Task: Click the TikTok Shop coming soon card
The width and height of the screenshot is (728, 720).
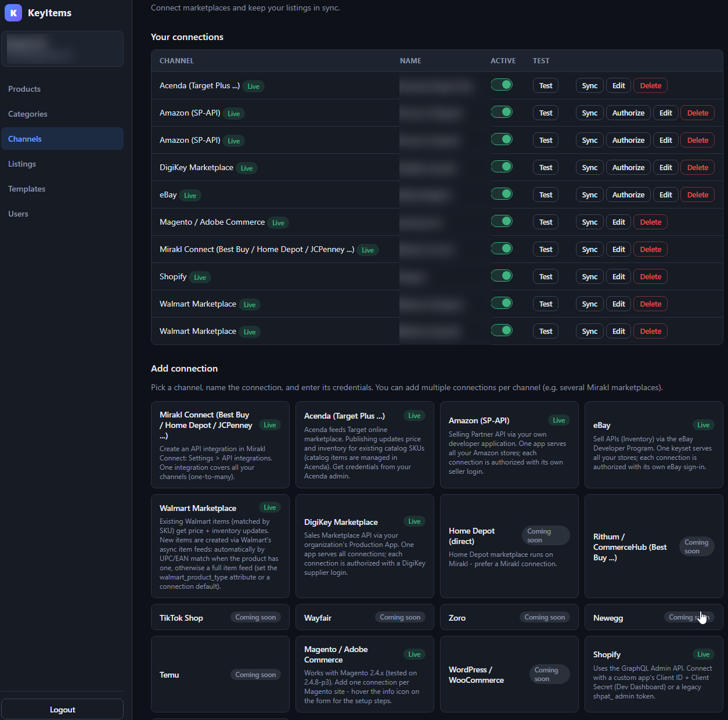Action: (x=220, y=617)
